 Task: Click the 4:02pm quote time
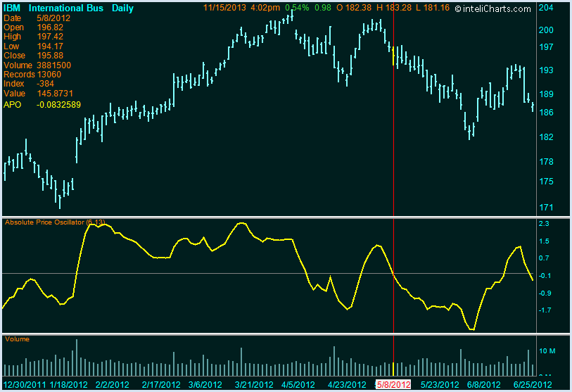click(x=265, y=8)
